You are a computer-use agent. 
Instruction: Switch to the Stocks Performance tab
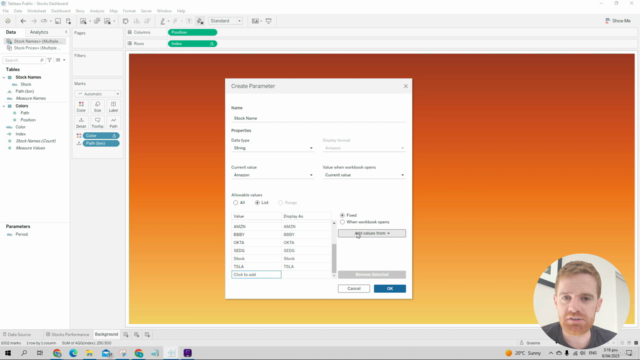click(x=68, y=334)
